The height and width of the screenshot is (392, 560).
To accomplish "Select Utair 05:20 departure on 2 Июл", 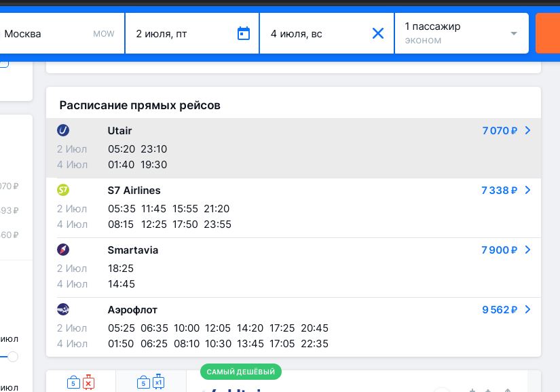I will [x=122, y=149].
